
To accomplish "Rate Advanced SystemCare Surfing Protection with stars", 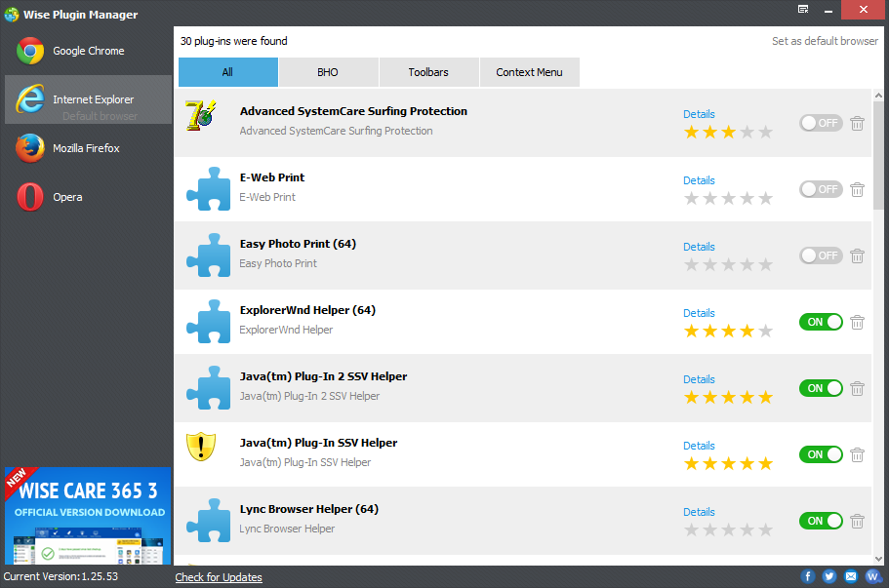I will [729, 132].
